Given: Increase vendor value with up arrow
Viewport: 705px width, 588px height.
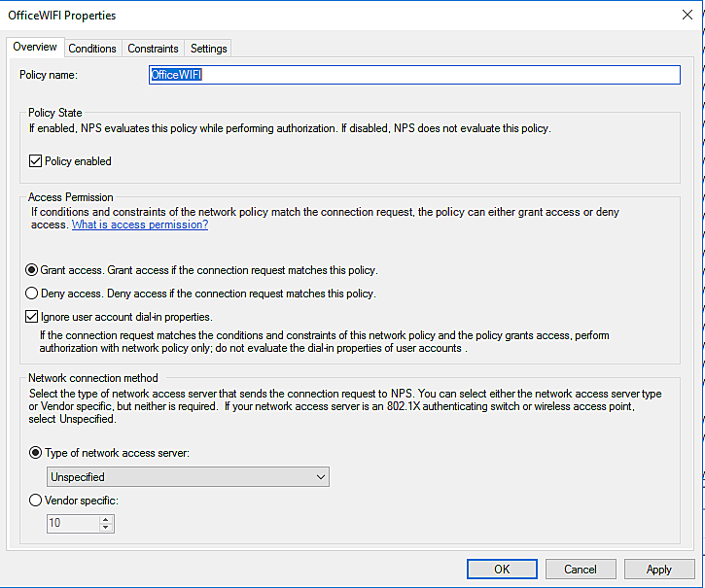Looking at the screenshot, I should coord(106,519).
